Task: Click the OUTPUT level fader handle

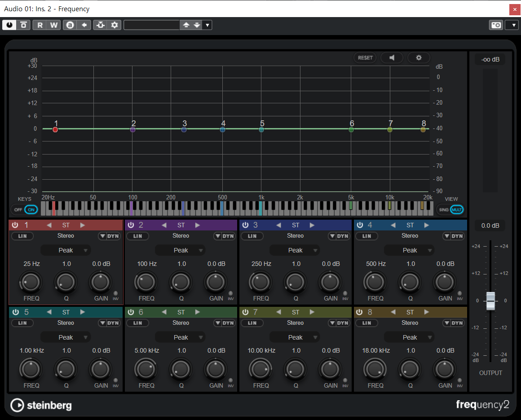Action: (490, 301)
